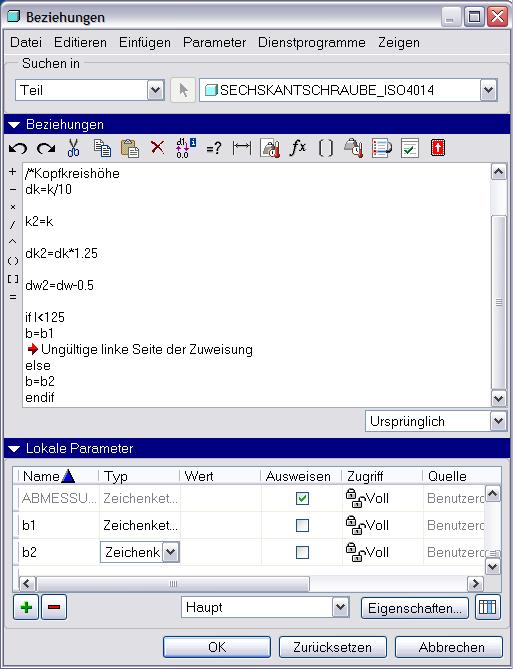514x669 pixels.
Task: Click the red sort relations icon
Action: point(438,148)
